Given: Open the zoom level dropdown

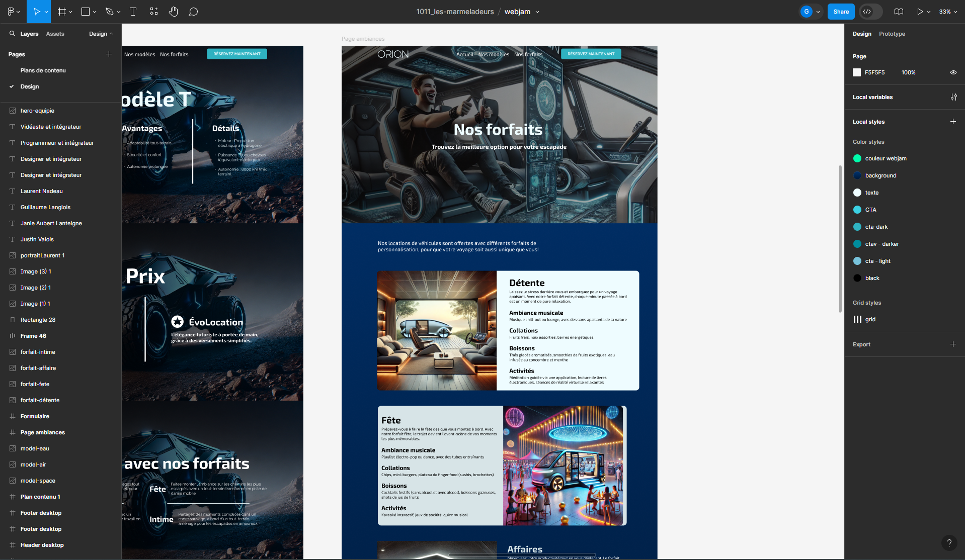Looking at the screenshot, I should 947,11.
